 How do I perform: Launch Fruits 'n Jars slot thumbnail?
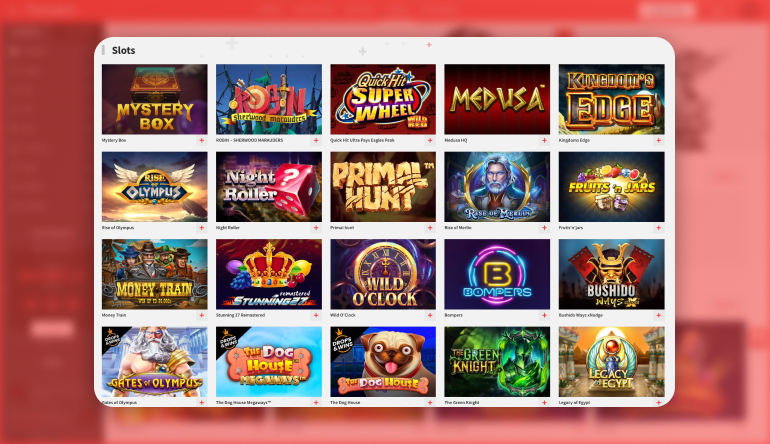(x=611, y=187)
